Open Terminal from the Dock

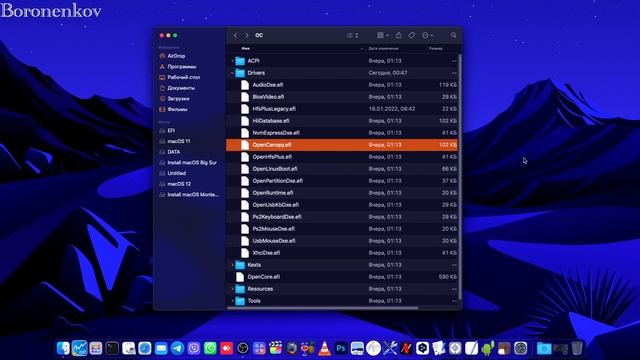[112, 348]
